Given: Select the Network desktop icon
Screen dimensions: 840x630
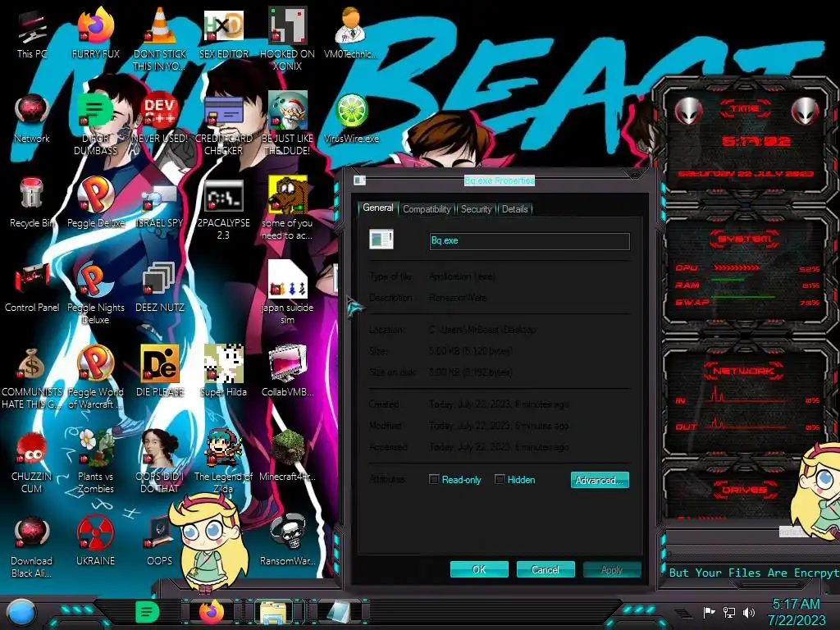Looking at the screenshot, I should [x=32, y=118].
